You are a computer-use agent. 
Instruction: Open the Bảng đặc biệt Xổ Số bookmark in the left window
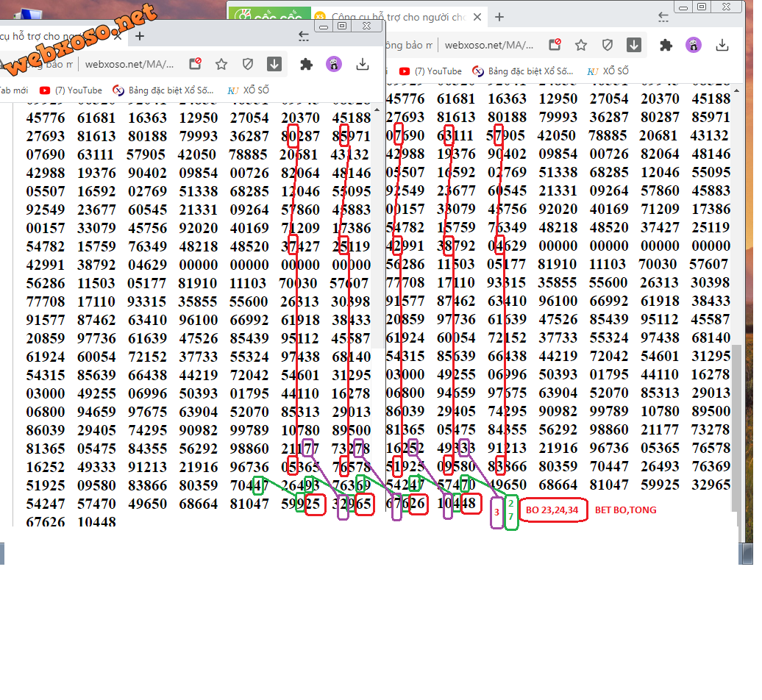click(163, 90)
